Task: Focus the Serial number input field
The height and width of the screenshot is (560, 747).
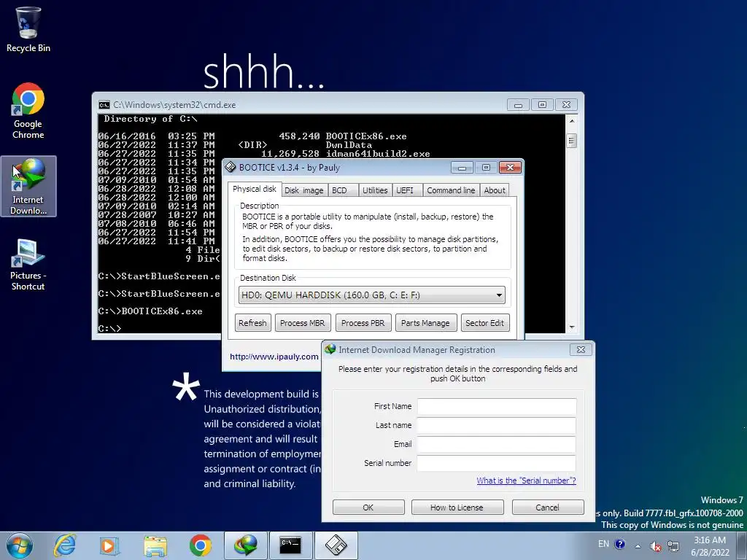Action: [496, 463]
